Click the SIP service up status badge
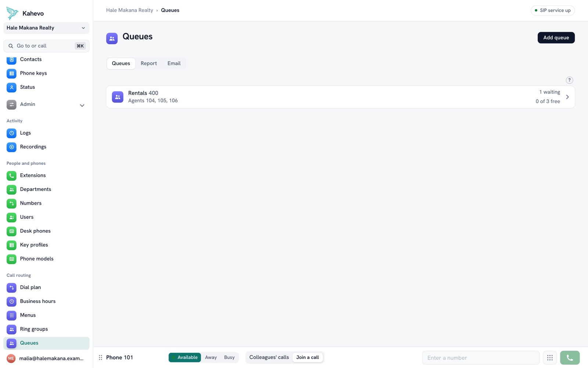Screen dimensions: 588x368 click(x=553, y=10)
